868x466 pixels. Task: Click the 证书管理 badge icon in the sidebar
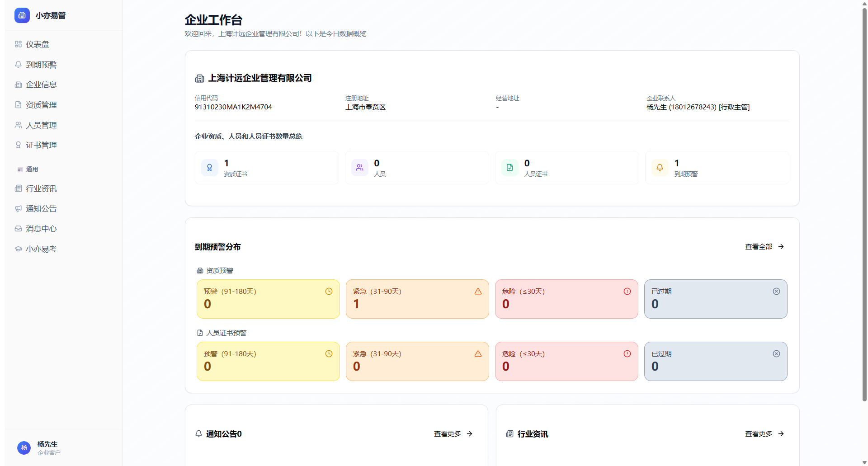pos(18,145)
